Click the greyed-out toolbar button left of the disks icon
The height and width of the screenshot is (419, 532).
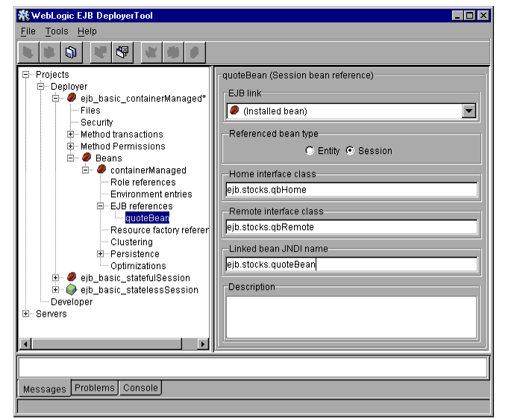(x=49, y=52)
